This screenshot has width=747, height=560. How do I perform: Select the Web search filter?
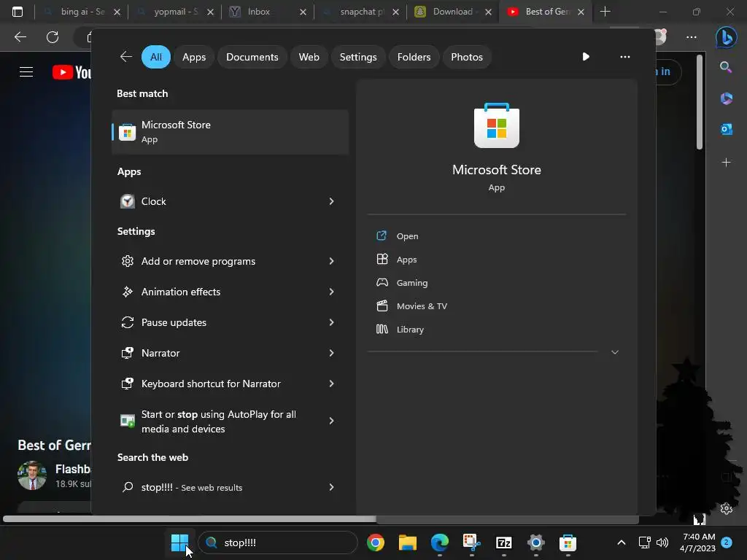click(309, 57)
